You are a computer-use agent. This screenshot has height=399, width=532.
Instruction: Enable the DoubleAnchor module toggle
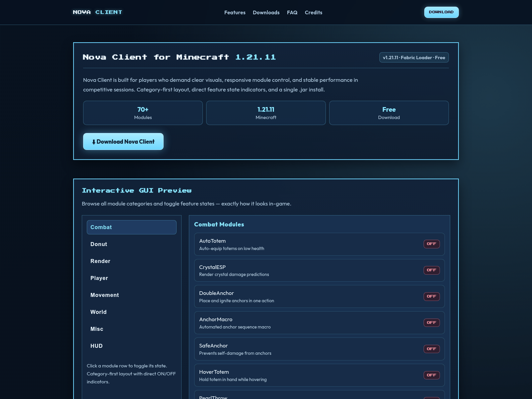432,297
